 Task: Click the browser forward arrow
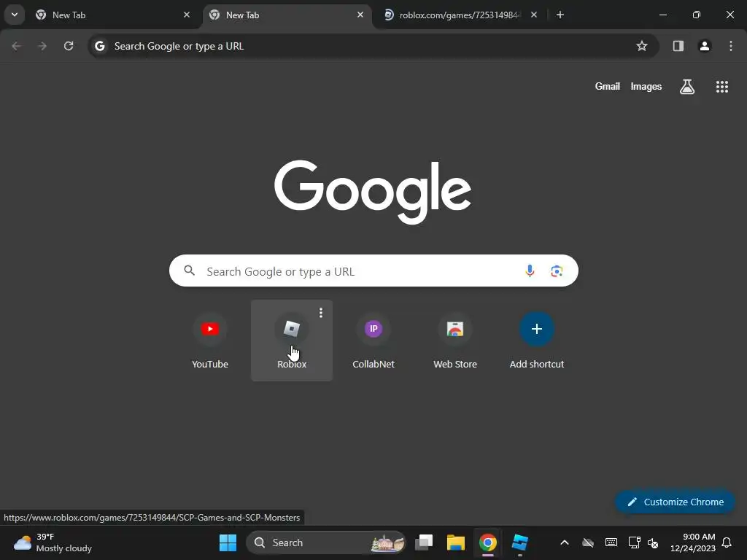42,46
